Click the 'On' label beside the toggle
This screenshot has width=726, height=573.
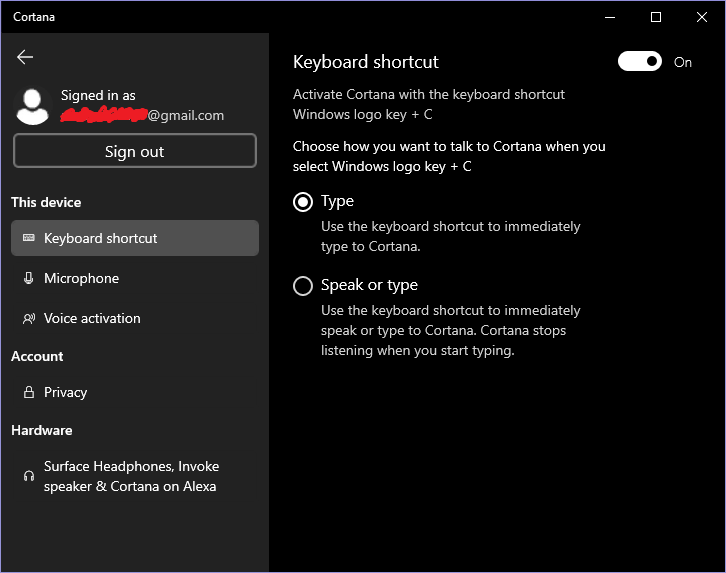tap(682, 62)
